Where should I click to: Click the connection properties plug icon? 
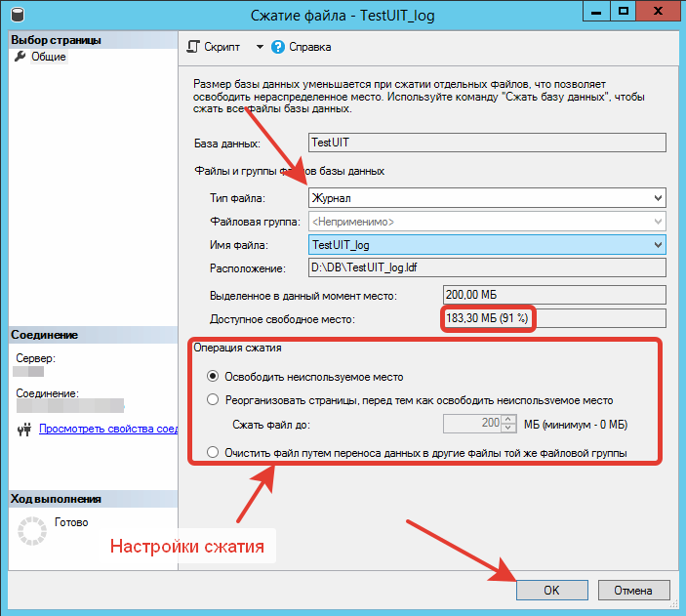pyautogui.click(x=24, y=430)
